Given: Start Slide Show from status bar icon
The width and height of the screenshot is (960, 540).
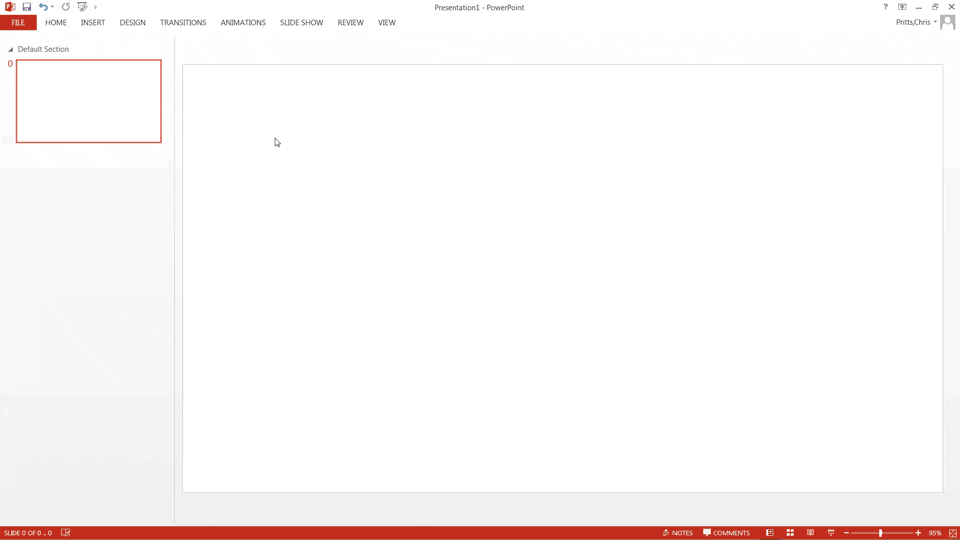Looking at the screenshot, I should point(831,533).
